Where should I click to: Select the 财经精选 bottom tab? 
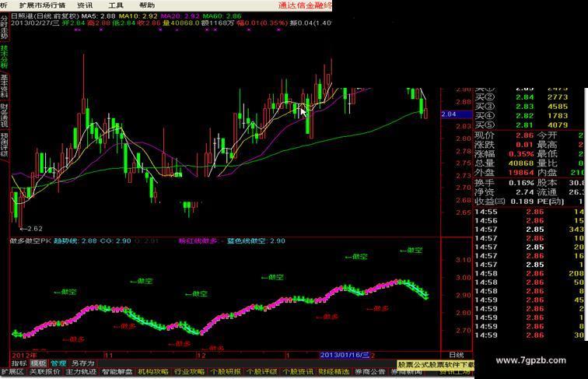point(334,372)
